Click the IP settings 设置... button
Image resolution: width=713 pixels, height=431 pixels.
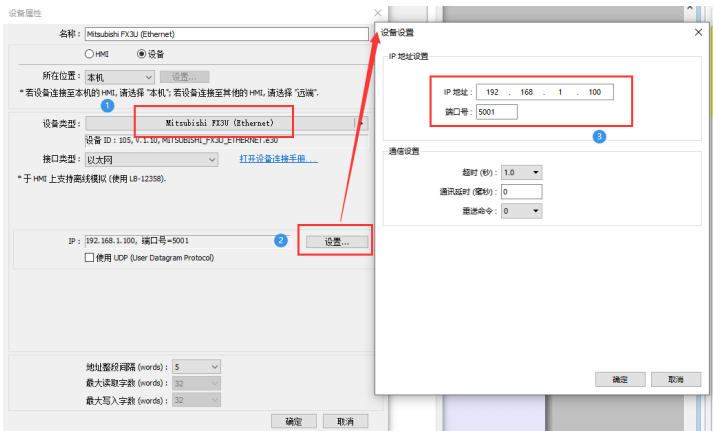point(337,242)
